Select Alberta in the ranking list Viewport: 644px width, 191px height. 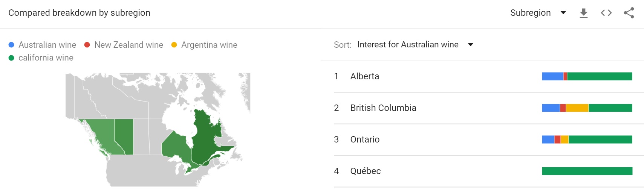click(x=364, y=76)
